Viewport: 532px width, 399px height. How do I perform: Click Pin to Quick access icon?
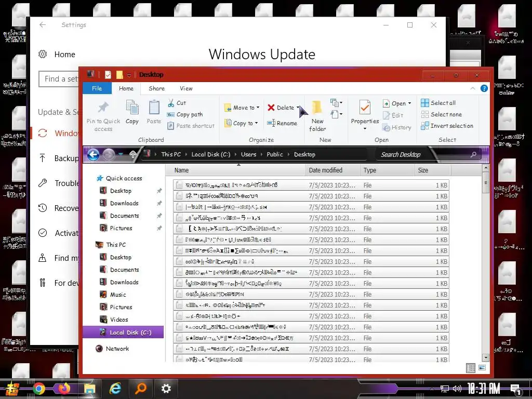(x=103, y=108)
